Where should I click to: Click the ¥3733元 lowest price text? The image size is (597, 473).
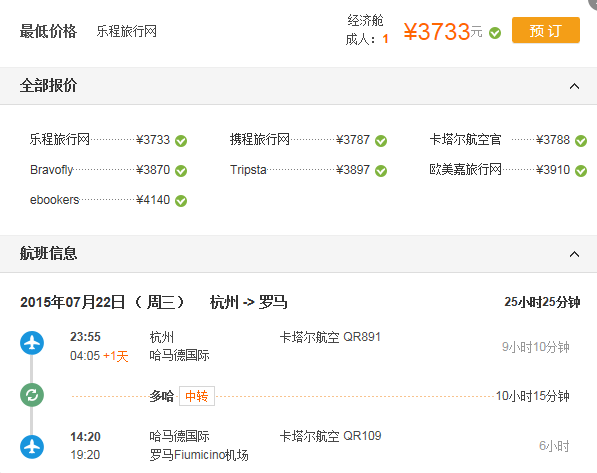coord(443,32)
